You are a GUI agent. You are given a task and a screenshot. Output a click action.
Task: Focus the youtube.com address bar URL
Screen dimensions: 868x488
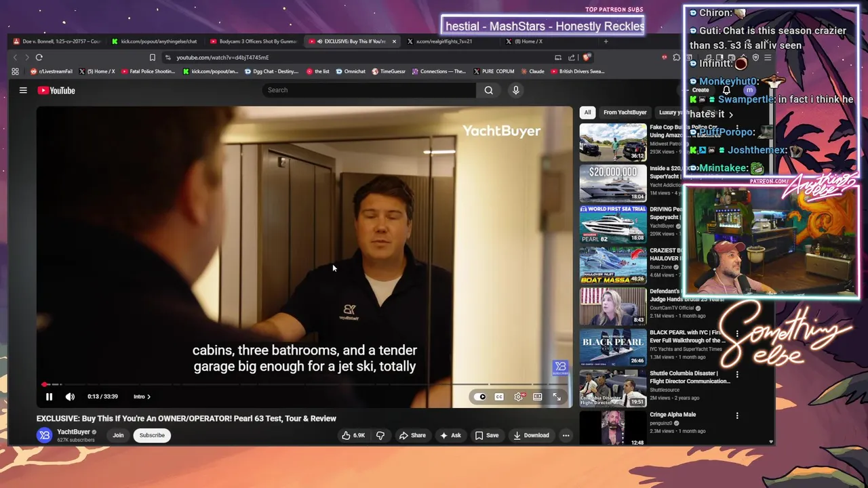click(222, 58)
